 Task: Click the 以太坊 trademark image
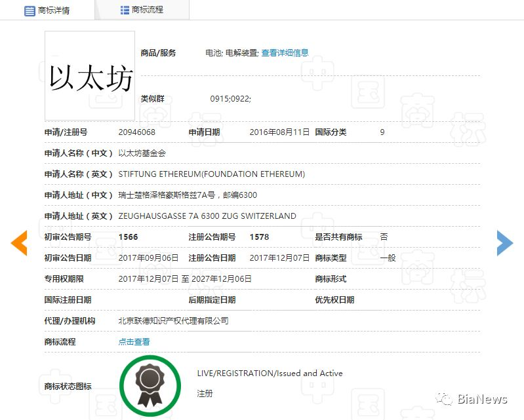90,76
